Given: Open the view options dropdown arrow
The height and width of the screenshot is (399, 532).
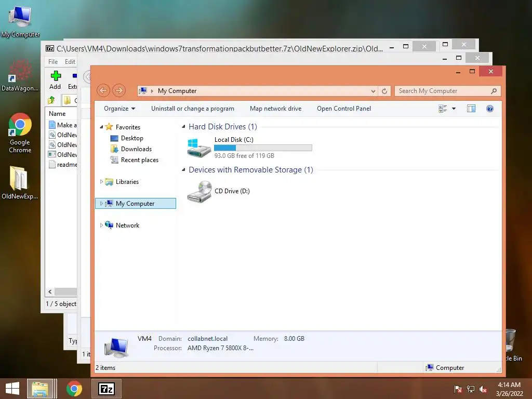Looking at the screenshot, I should tap(454, 109).
